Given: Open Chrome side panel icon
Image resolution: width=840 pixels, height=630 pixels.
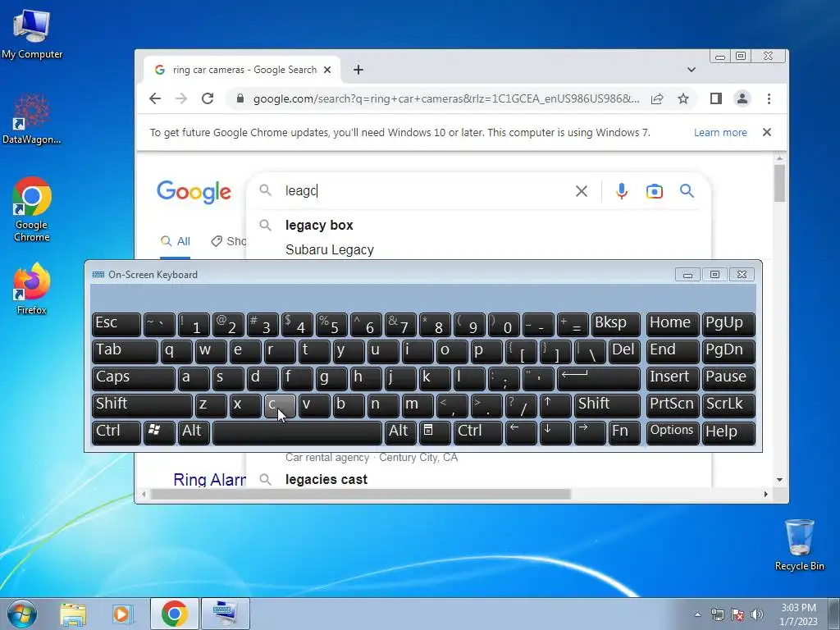Looking at the screenshot, I should click(x=715, y=98).
